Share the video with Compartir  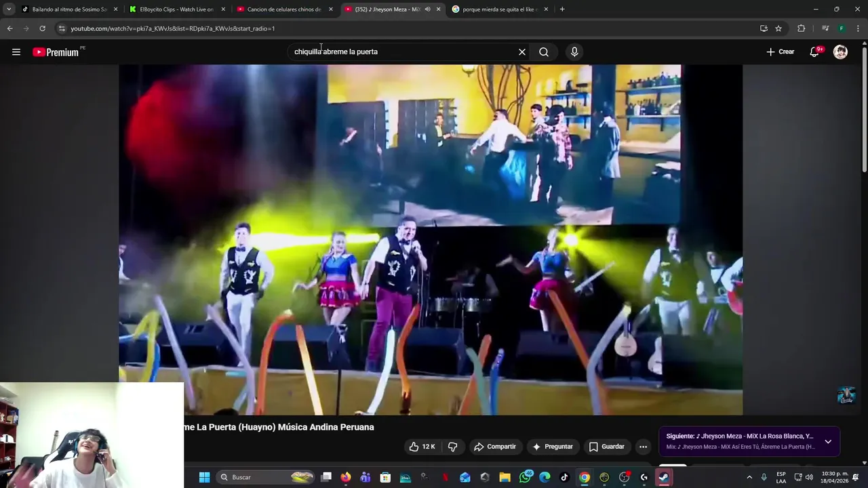[495, 447]
